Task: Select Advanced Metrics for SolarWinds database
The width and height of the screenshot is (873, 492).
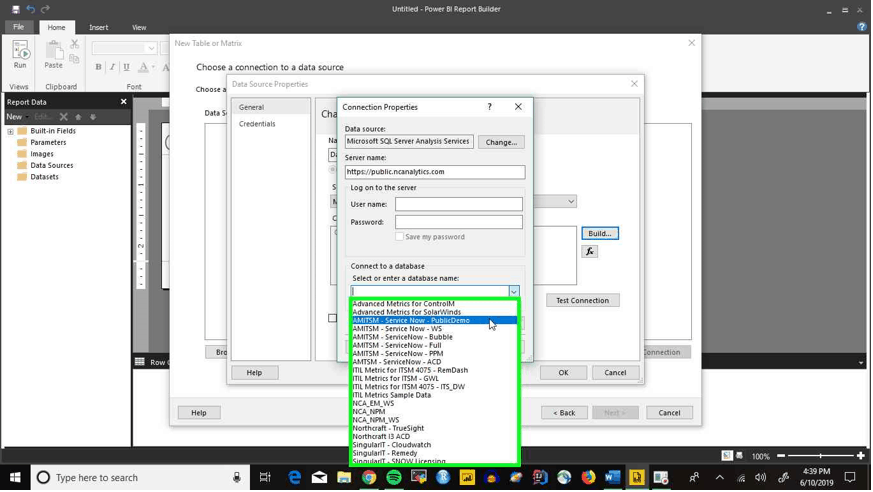Action: (x=434, y=312)
